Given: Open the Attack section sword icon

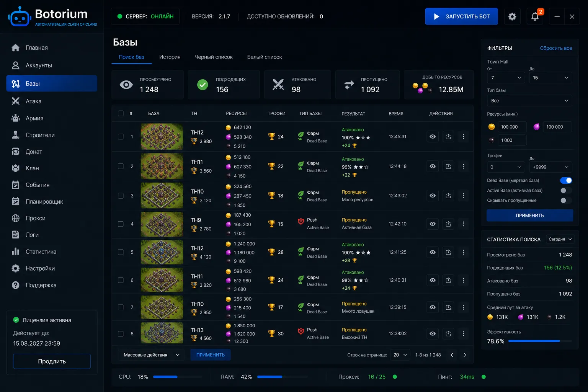Looking at the screenshot, I should point(16,101).
